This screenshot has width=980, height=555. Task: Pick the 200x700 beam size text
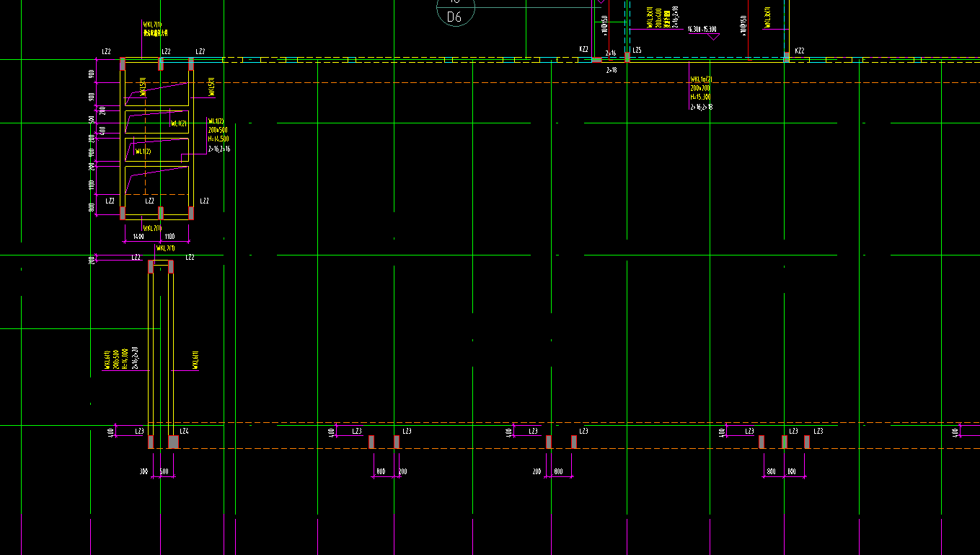(700, 88)
